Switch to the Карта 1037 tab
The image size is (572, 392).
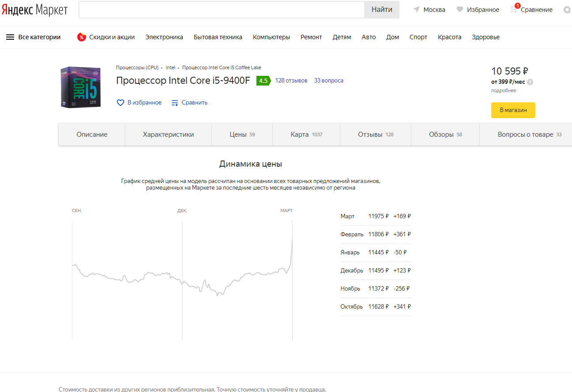click(306, 134)
